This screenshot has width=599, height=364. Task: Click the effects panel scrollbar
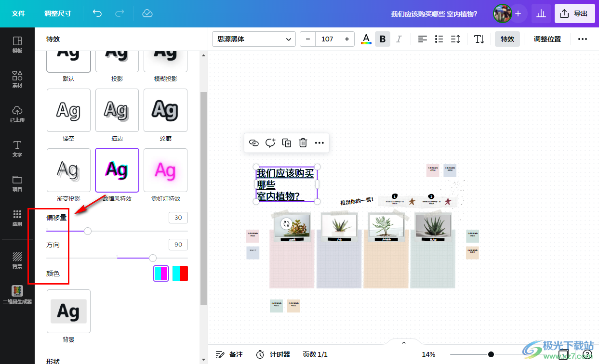203,197
